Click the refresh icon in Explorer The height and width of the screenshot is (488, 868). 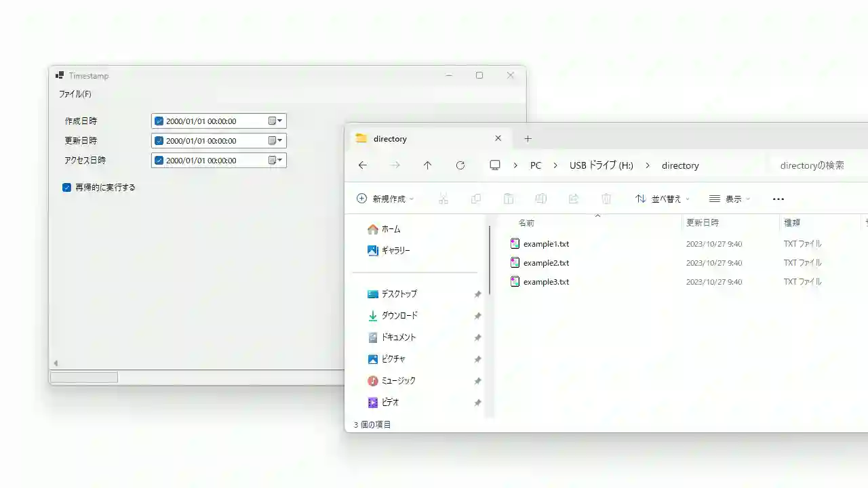tap(460, 165)
